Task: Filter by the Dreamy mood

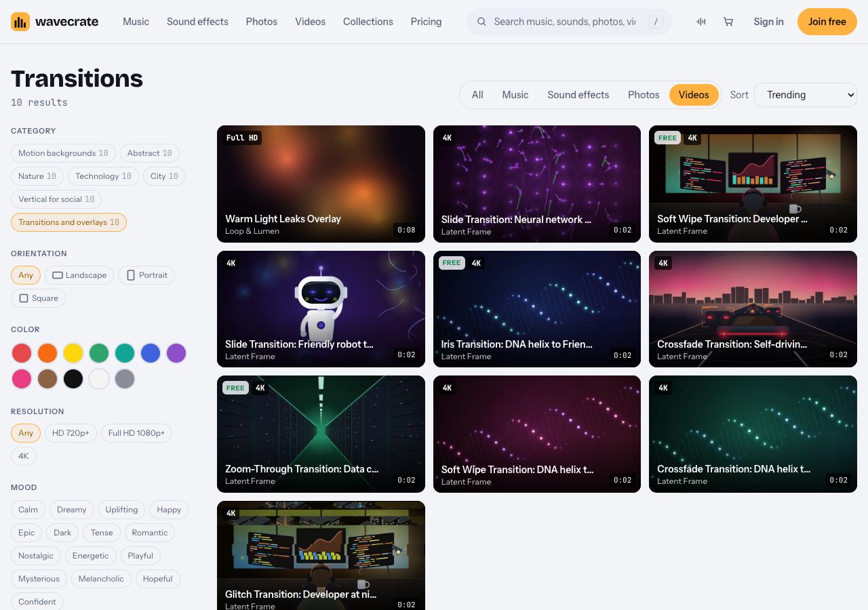Action: [x=72, y=510]
